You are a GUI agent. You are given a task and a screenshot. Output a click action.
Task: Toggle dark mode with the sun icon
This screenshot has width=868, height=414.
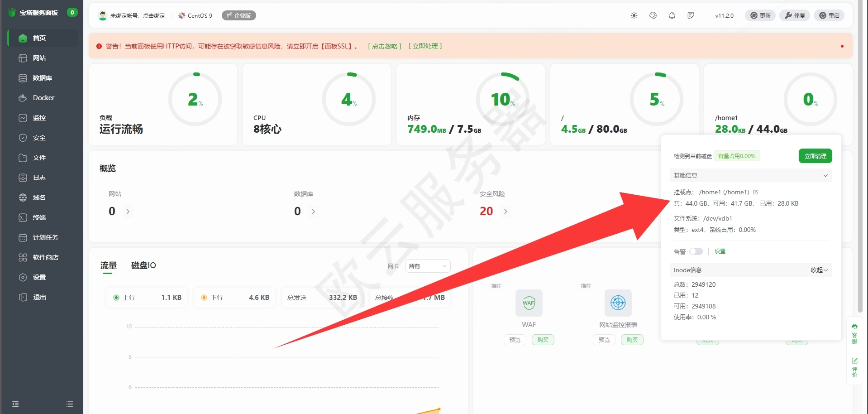(x=634, y=15)
